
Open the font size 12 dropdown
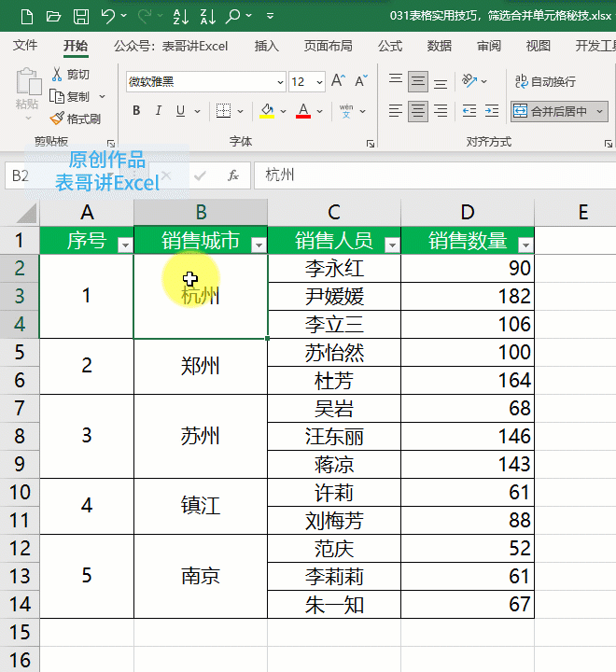pyautogui.click(x=319, y=82)
